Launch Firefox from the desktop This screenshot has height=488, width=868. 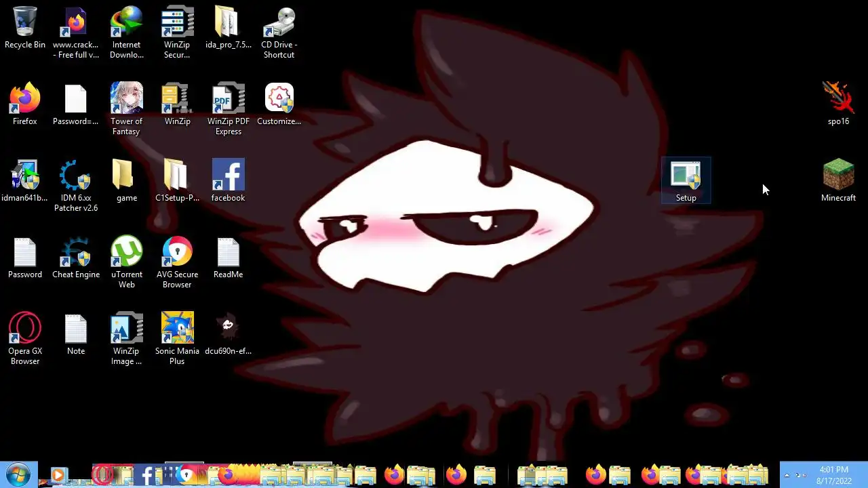pyautogui.click(x=25, y=104)
